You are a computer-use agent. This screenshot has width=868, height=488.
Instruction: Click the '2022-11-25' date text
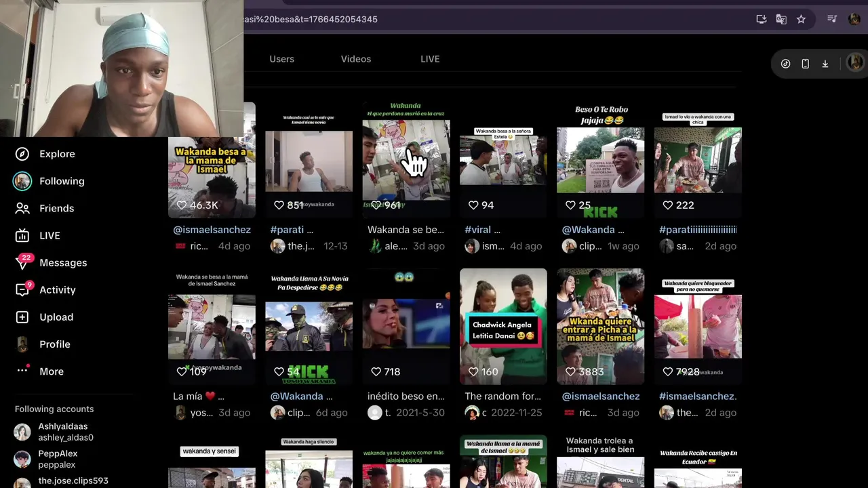(517, 413)
